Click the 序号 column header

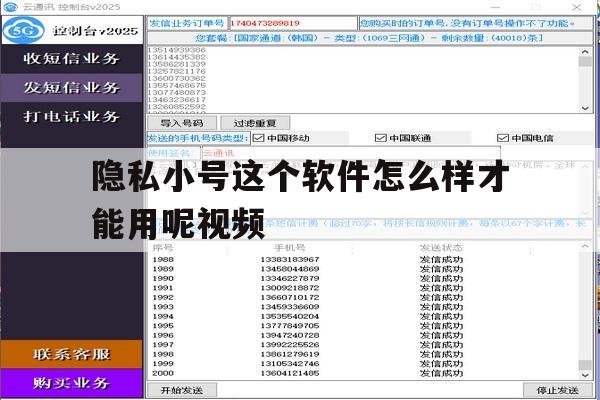pyautogui.click(x=163, y=248)
